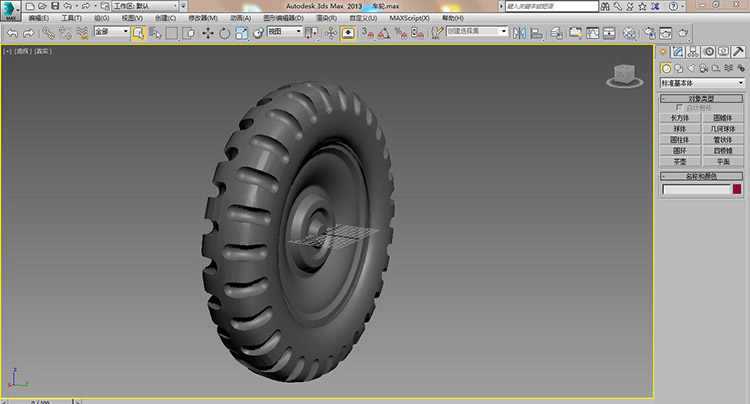Select the Move tool in main toolbar
Image resolution: width=750 pixels, height=404 pixels.
(x=207, y=32)
